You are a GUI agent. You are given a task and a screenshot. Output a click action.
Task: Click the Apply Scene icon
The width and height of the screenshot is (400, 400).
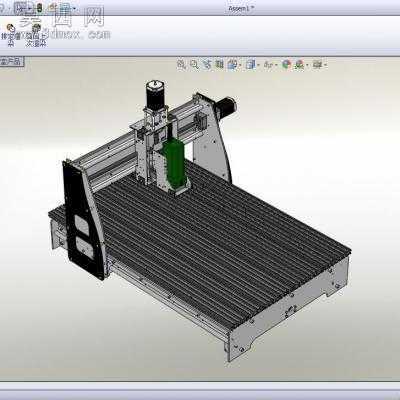coord(299,64)
